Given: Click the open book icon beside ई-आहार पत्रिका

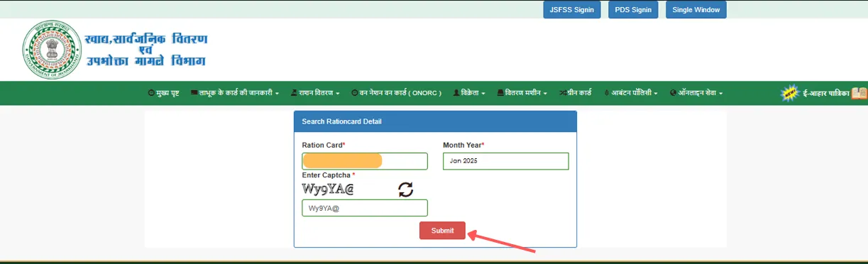Looking at the screenshot, I should [x=859, y=93].
